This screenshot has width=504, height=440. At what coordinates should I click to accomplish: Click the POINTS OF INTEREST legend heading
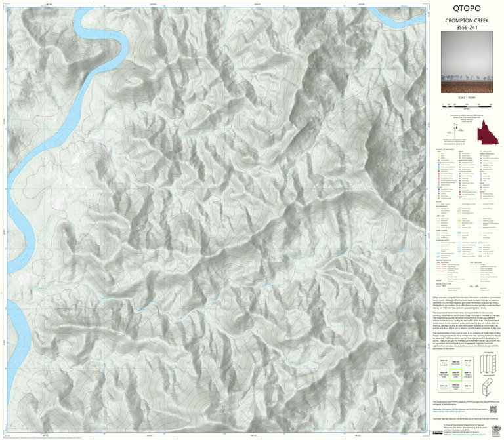[445, 150]
